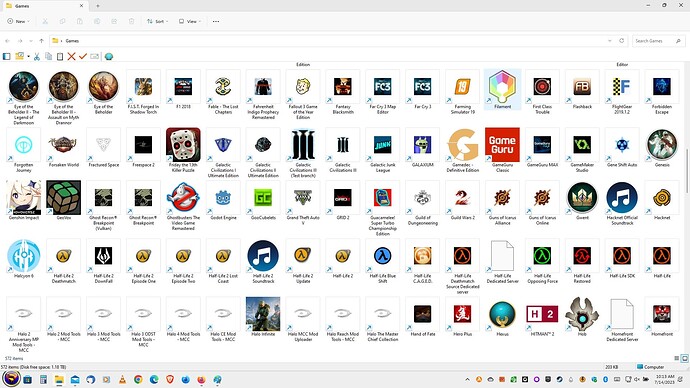Select the Genshin Impact shortcut icon
Viewport: 690px width, 388px height.
point(24,198)
